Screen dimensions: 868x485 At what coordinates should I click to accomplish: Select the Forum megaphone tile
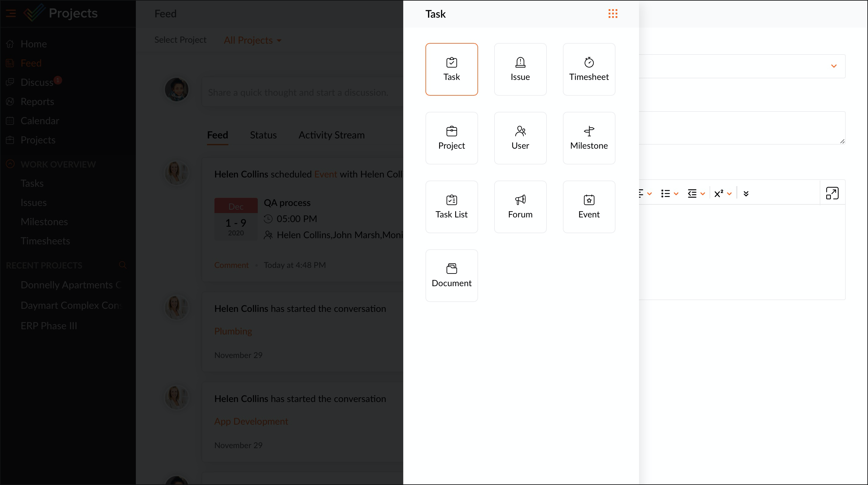[520, 207]
